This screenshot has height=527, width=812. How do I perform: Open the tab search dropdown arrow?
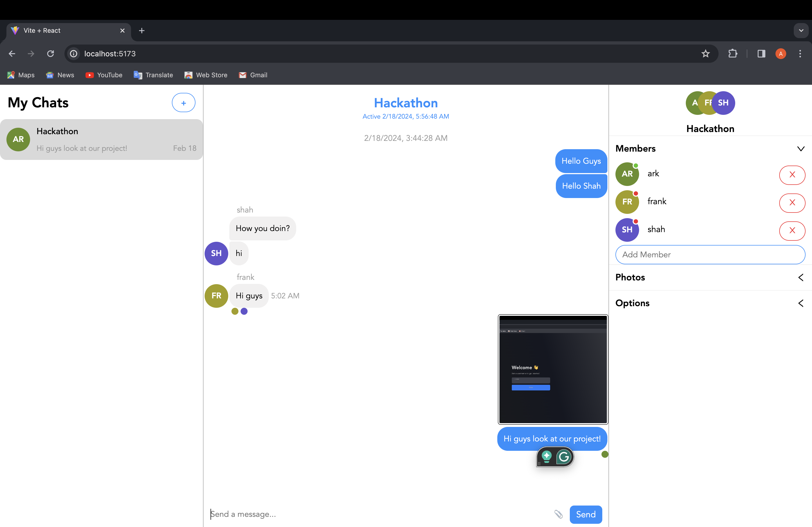click(801, 31)
